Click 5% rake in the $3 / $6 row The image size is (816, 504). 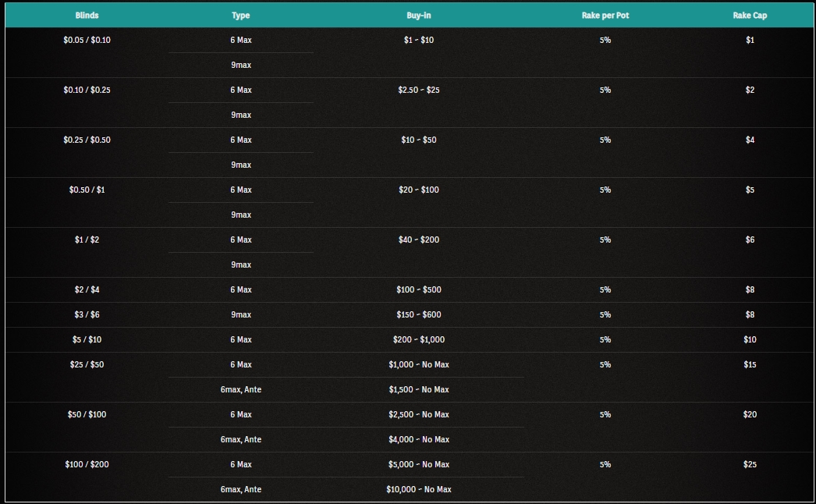click(605, 315)
